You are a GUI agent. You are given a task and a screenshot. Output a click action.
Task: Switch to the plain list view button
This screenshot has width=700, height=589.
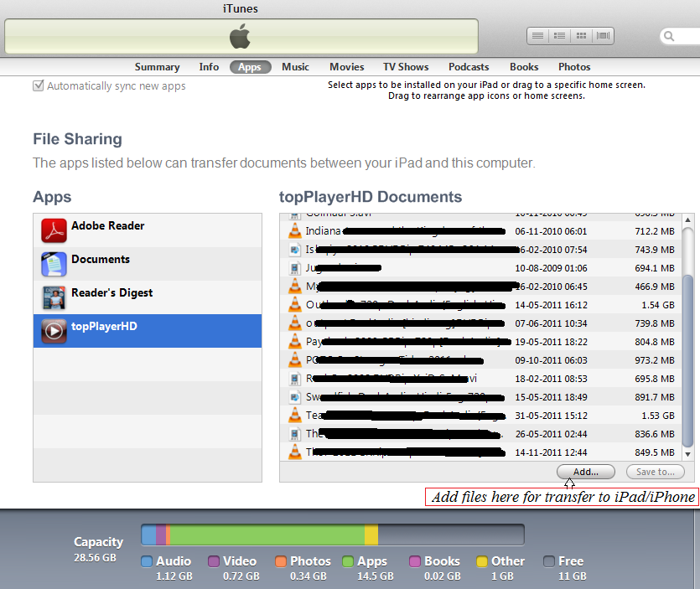pos(538,36)
